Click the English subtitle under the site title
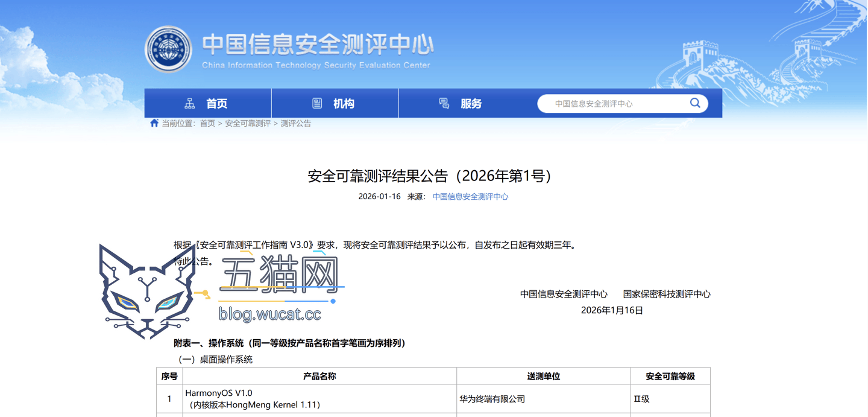The height and width of the screenshot is (417, 868). 316,65
